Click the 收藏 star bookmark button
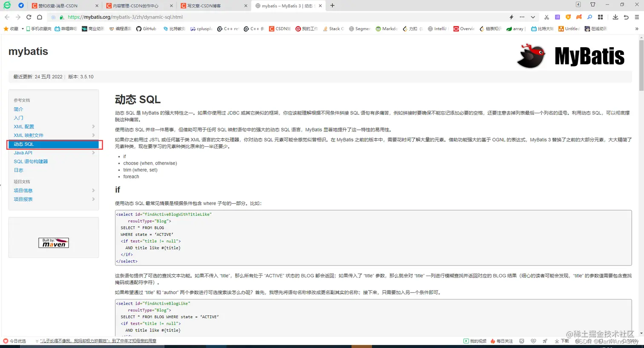The image size is (644, 348). (x=11, y=29)
